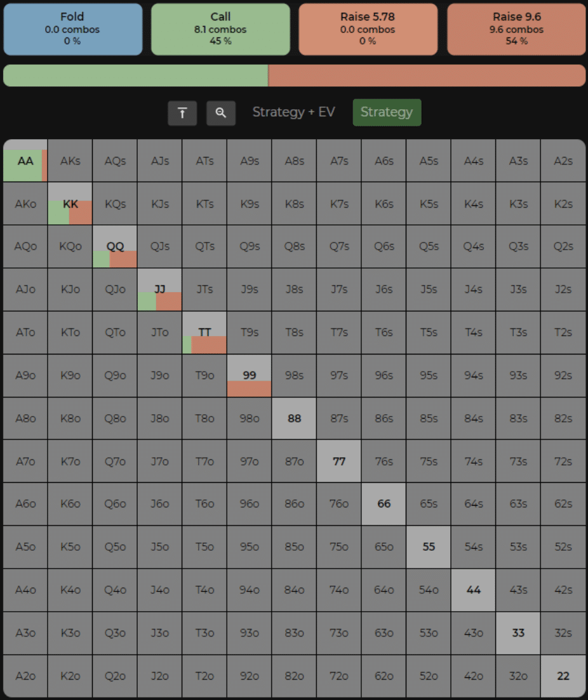Click the Call 8.1 combos button
588x700 pixels.
pyautogui.click(x=220, y=29)
